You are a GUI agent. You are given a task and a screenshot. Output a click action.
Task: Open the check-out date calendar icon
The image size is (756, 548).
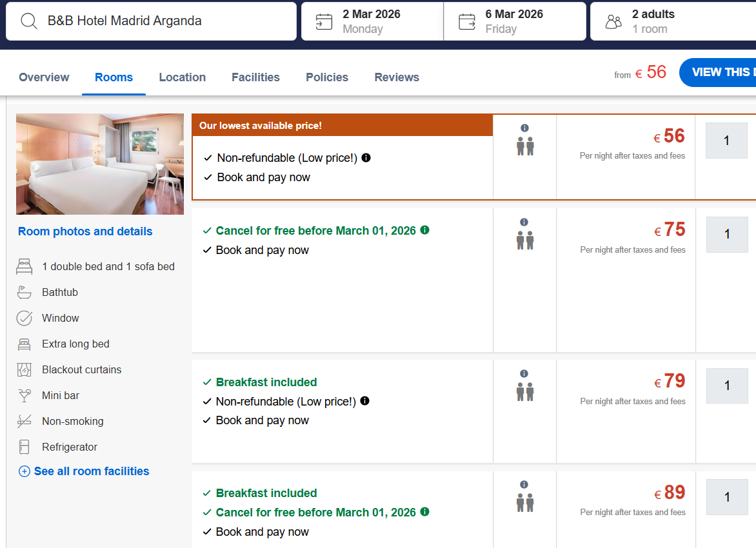pos(467,22)
